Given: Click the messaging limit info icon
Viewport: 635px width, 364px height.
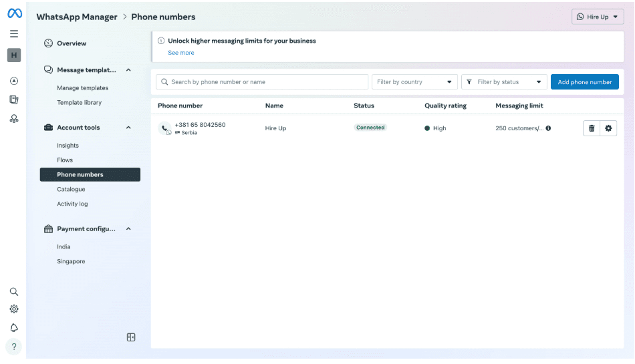Looking at the screenshot, I should pyautogui.click(x=548, y=128).
